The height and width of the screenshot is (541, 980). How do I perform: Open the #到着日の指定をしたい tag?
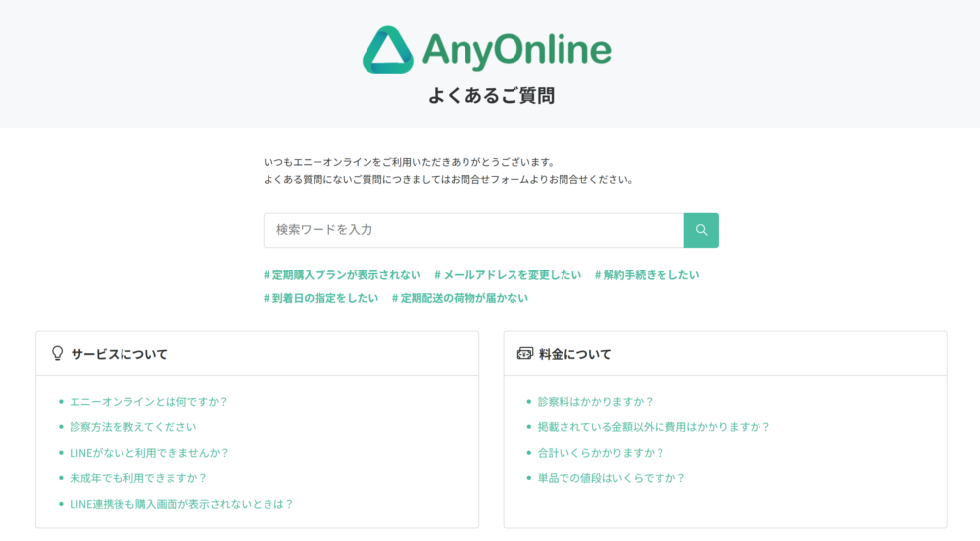[320, 298]
